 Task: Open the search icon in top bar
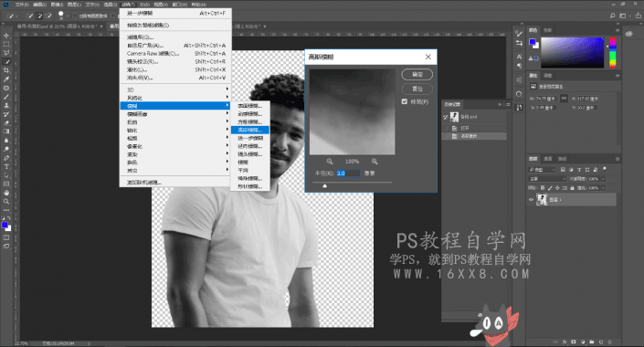tap(612, 16)
